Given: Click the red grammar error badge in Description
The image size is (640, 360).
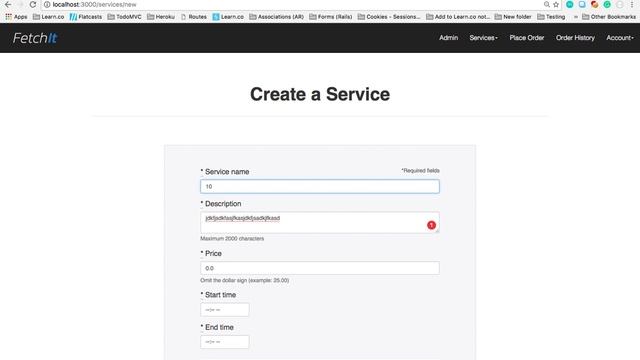Looking at the screenshot, I should pos(431,225).
